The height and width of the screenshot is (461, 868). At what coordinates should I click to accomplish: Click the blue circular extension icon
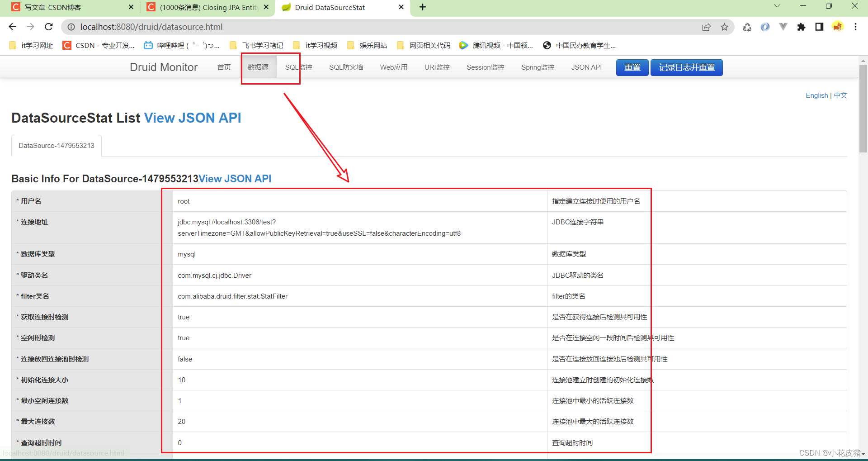(765, 27)
